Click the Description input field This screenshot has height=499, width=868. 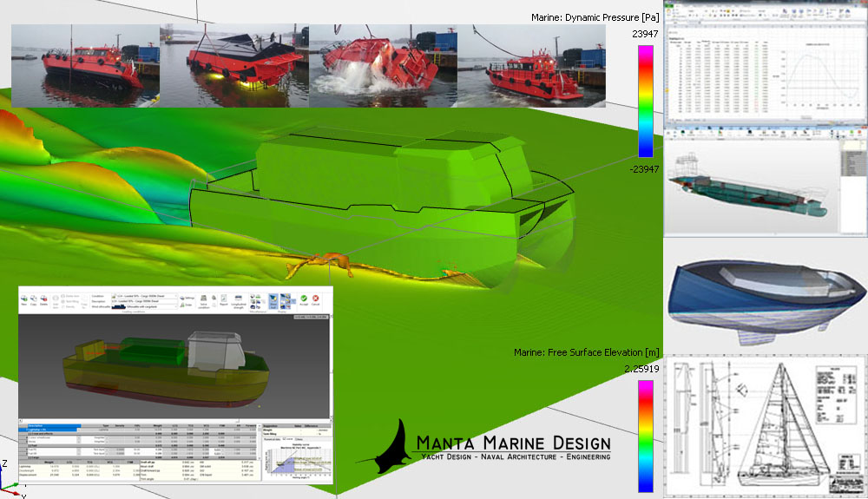pyautogui.click(x=144, y=301)
